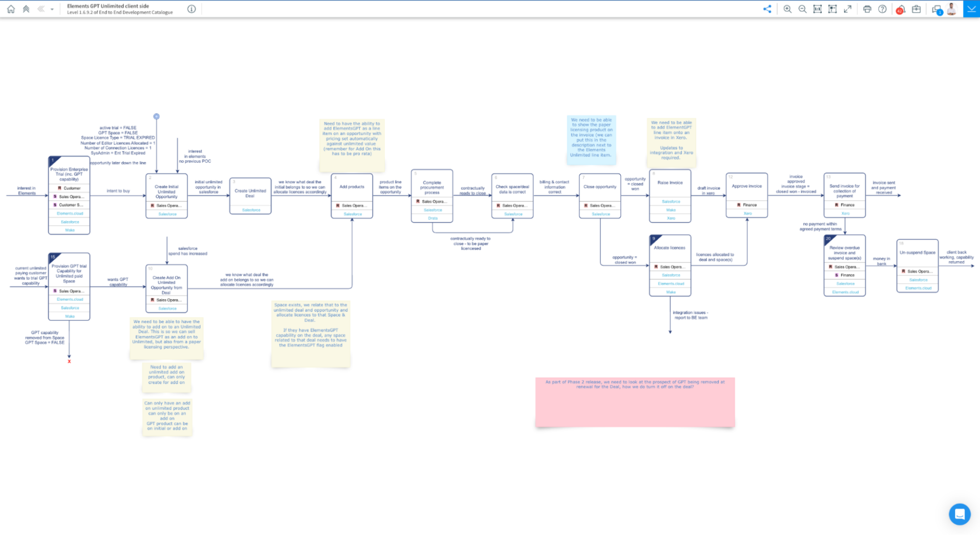Click the share diagram icon
This screenshot has height=535, width=980.
pyautogui.click(x=767, y=9)
